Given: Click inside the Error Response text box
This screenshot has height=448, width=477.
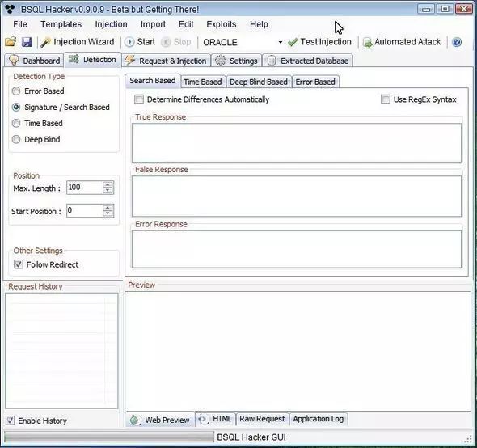Looking at the screenshot, I should click(297, 249).
